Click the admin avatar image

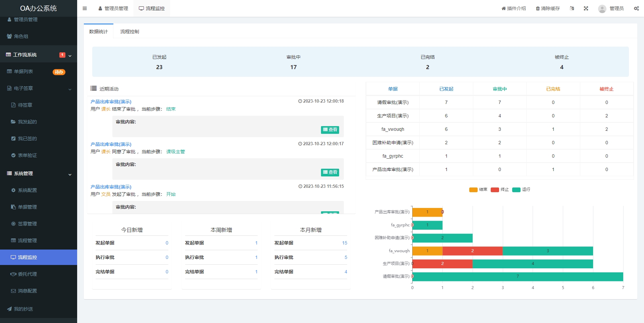point(602,9)
